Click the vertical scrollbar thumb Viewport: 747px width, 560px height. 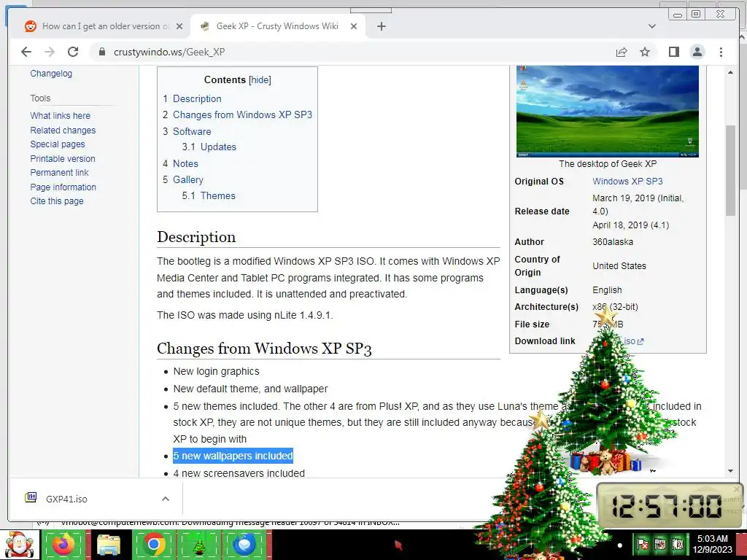click(730, 171)
